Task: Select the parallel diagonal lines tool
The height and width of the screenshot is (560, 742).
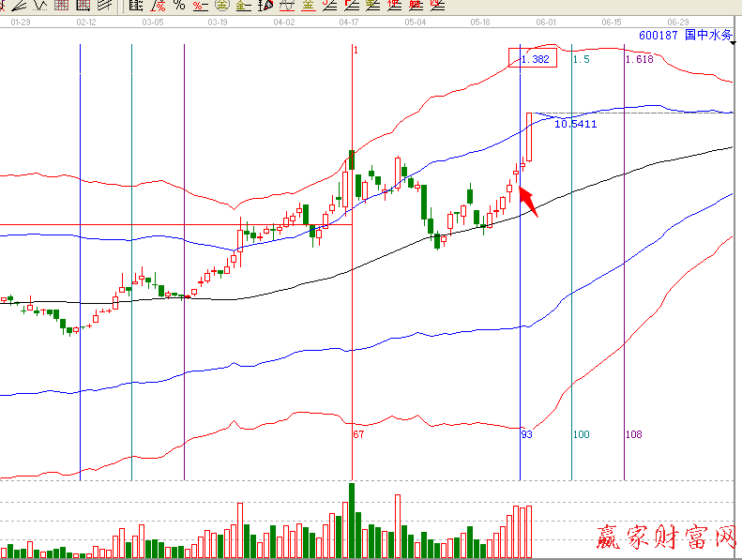Action: pyautogui.click(x=104, y=5)
